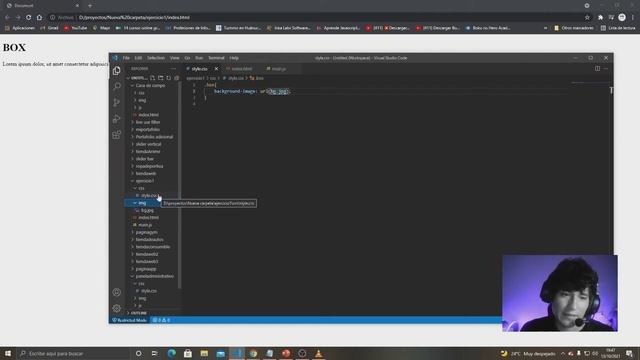Open the Explorer view in the activity bar
This screenshot has height=360, width=640.
coord(117,71)
